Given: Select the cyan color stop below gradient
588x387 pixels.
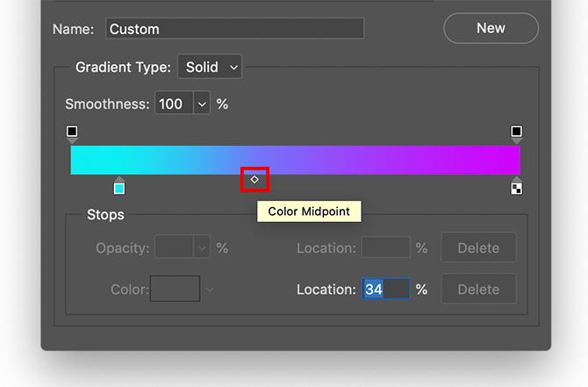Looking at the screenshot, I should point(119,187).
